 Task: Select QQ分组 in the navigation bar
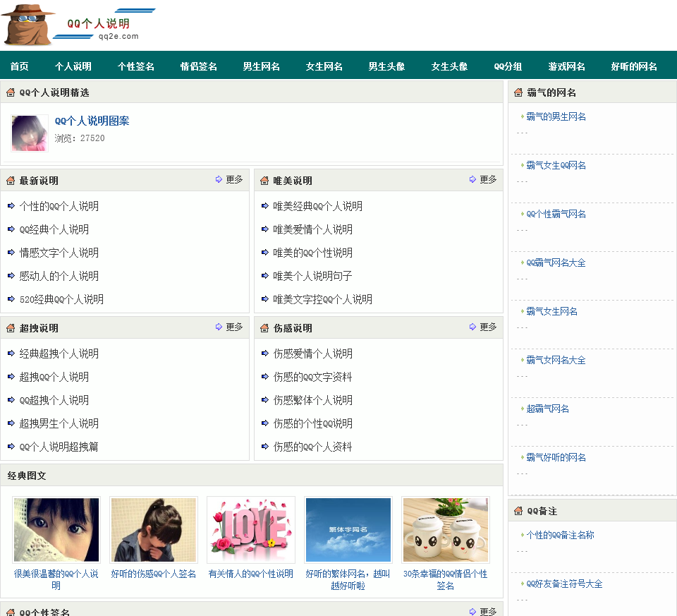pos(508,66)
